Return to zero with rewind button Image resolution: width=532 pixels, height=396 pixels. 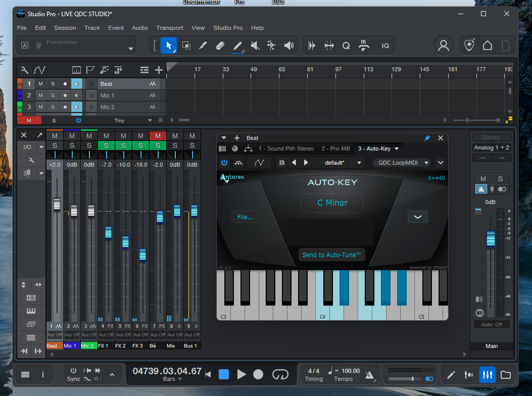(208, 374)
